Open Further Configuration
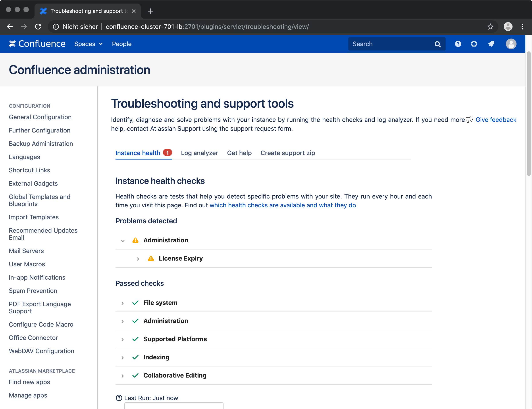This screenshot has width=532, height=409. 40,130
